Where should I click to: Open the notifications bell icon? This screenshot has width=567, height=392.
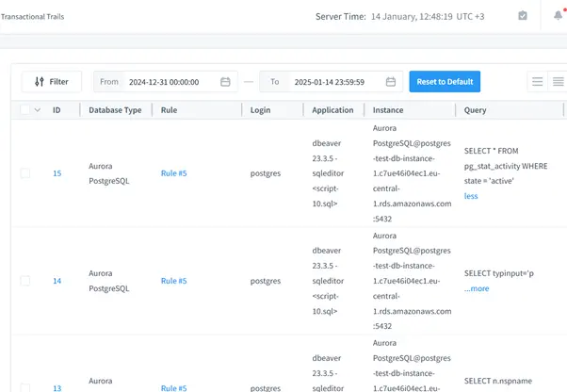[x=559, y=16]
